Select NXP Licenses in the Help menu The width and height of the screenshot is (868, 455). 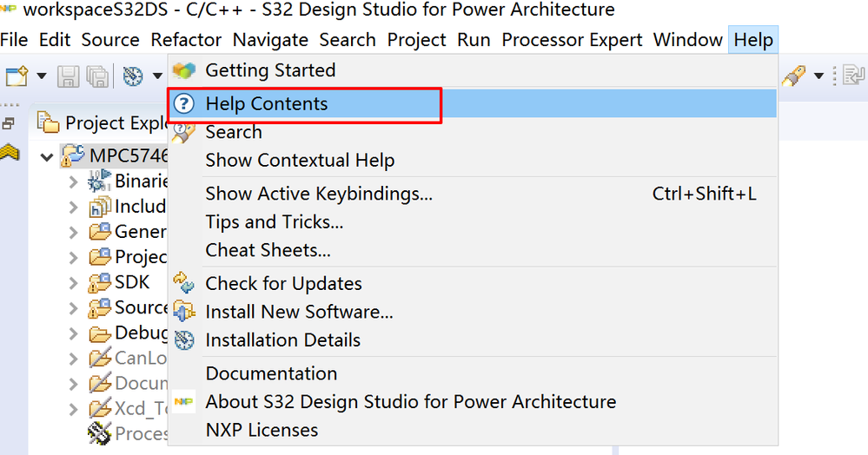262,430
